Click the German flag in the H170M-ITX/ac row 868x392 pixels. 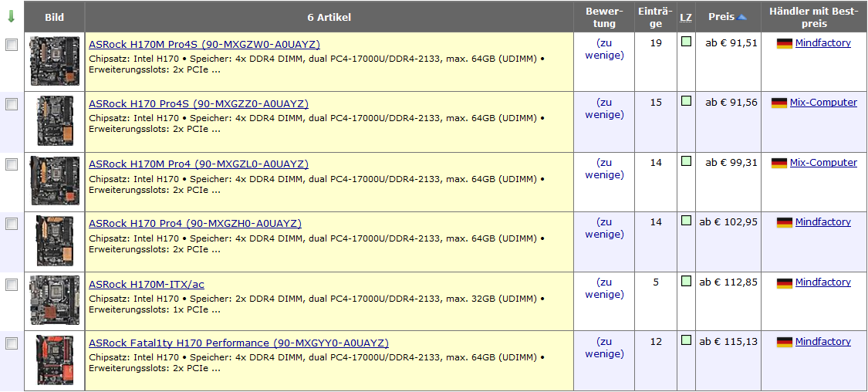coord(785,283)
